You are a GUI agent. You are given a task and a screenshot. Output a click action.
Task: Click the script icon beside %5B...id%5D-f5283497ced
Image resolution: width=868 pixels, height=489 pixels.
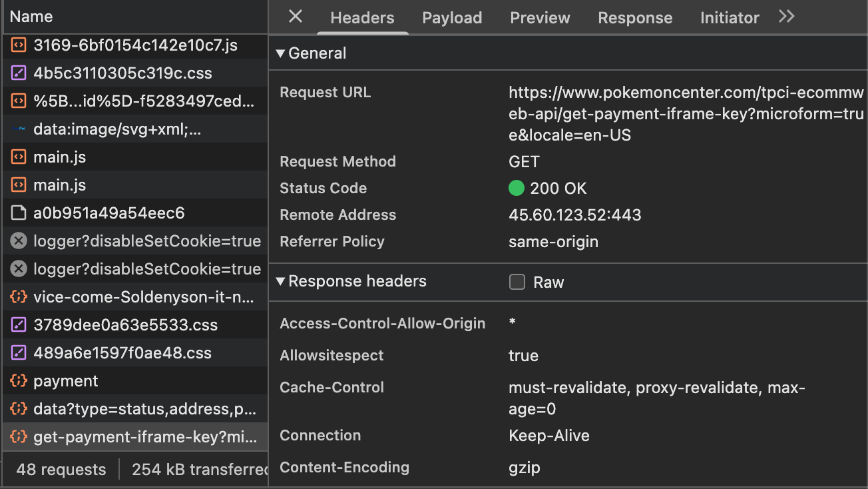point(19,101)
